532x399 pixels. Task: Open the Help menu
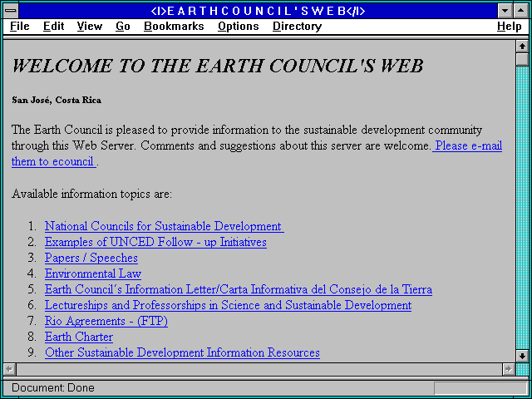[x=510, y=26]
